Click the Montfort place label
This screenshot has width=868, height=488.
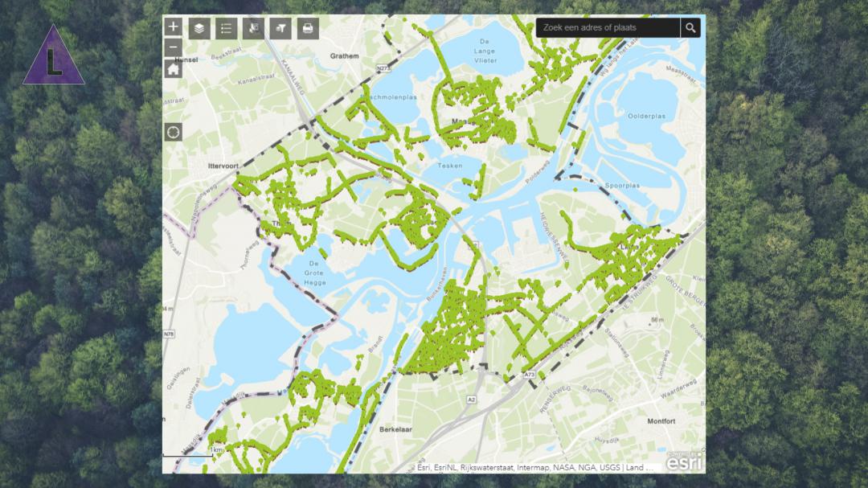point(661,421)
